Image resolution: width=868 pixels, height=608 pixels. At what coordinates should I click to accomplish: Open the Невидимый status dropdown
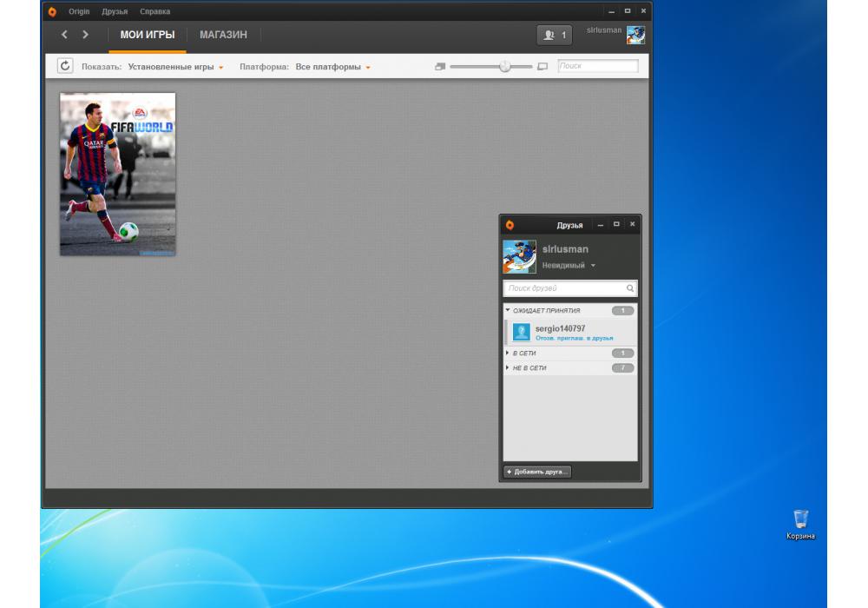tap(569, 265)
